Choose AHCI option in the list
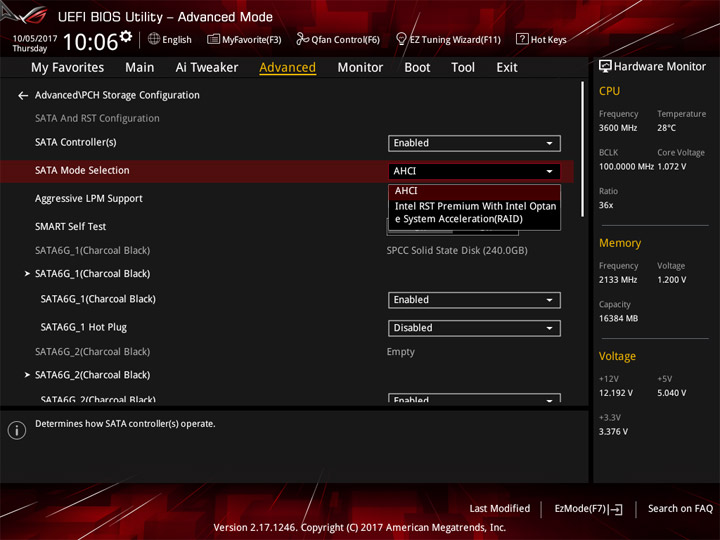The width and height of the screenshot is (720, 540). coord(474,191)
